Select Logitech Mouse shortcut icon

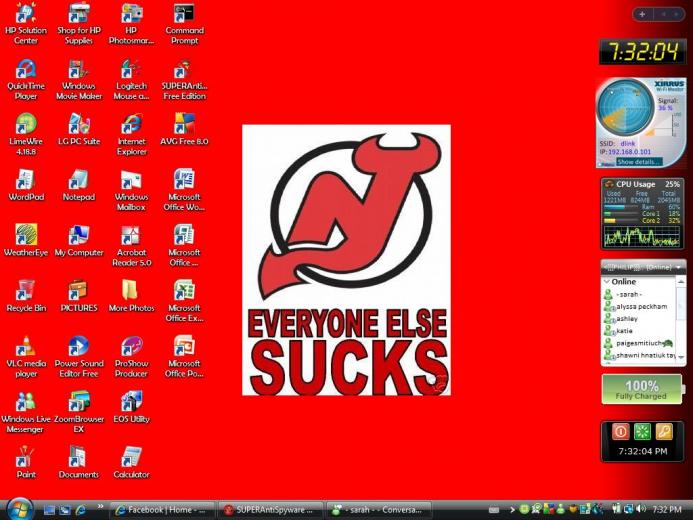(x=131, y=80)
